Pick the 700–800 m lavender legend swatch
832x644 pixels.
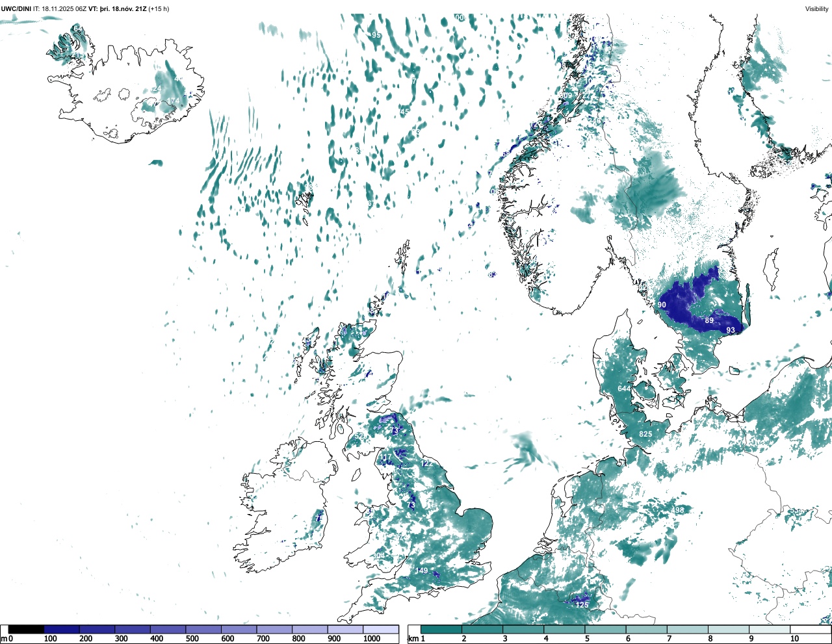(x=274, y=630)
